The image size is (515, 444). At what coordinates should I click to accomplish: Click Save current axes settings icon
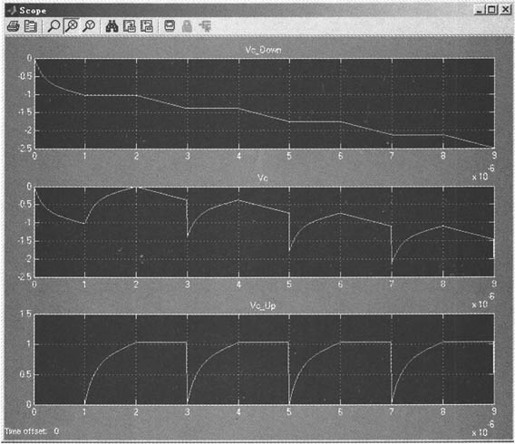tap(129, 26)
